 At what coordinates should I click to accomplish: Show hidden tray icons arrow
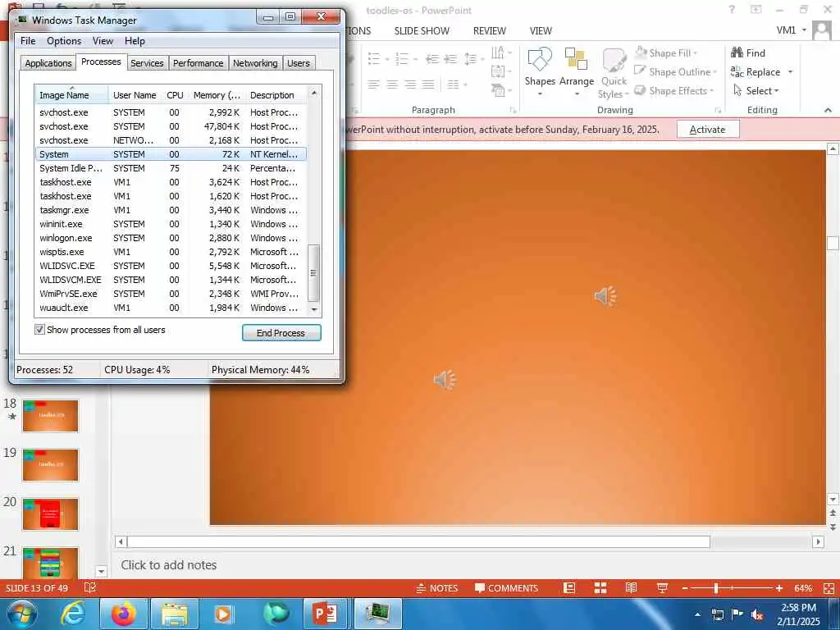coord(697,614)
